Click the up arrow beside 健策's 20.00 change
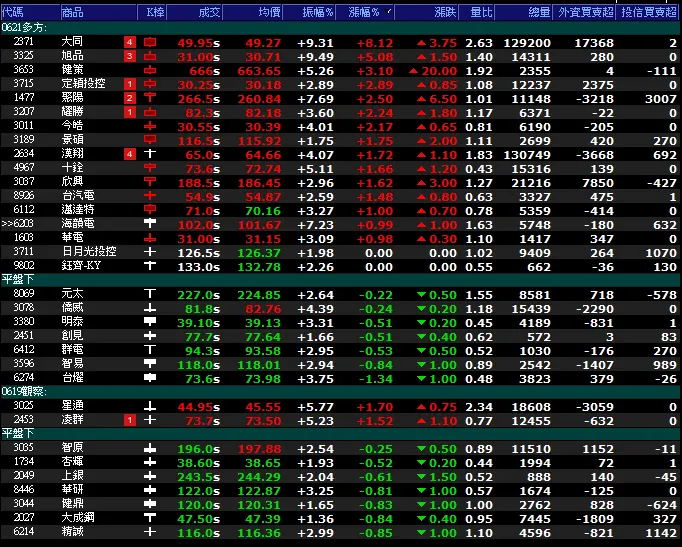Screen dimensions: 682x547 point(414,71)
